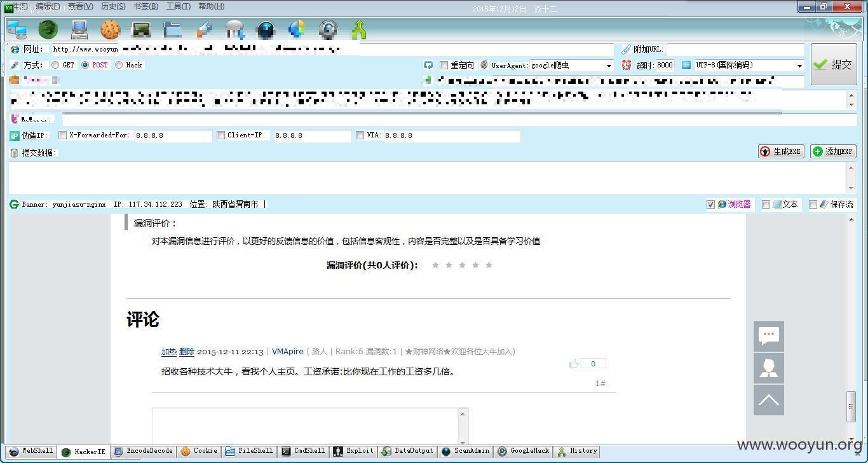The width and height of the screenshot is (868, 463).
Task: Click the desktop computer toolbar icon
Action: point(79,29)
